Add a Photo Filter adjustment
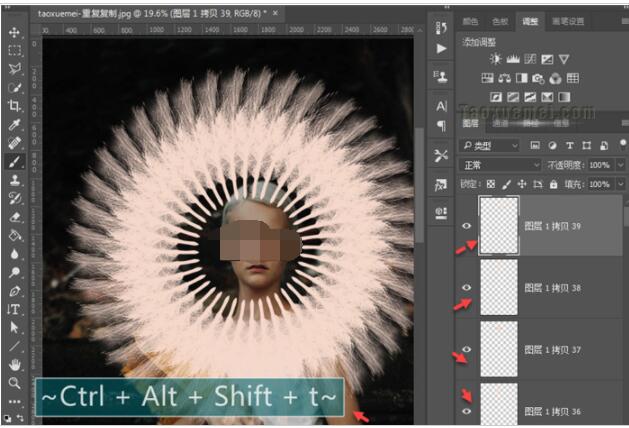The height and width of the screenshot is (428, 629). pos(538,79)
